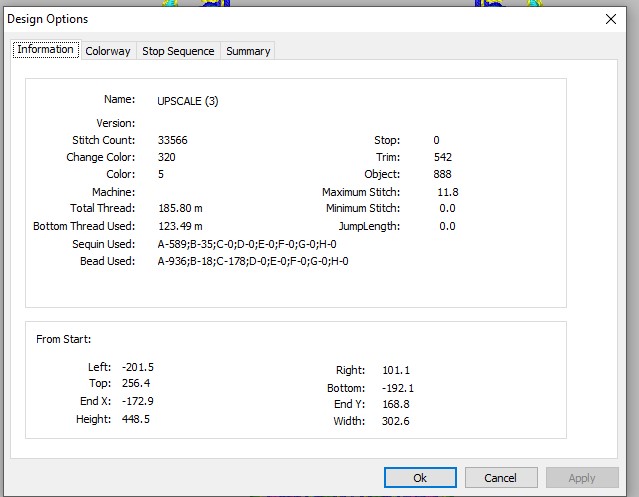Select Bottom Thread Used value 123.49 m
The image size is (639, 497).
point(180,226)
